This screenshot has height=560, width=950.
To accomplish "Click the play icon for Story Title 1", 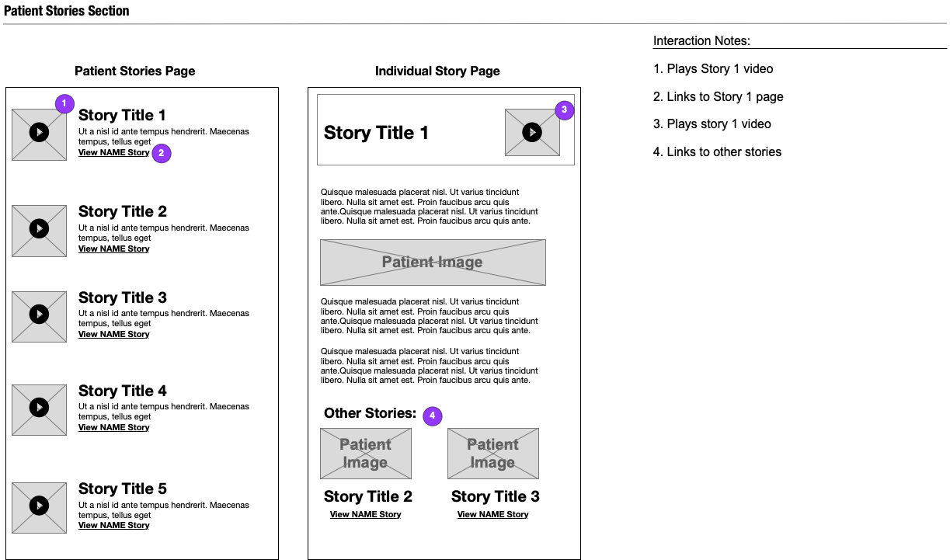I will click(x=39, y=132).
